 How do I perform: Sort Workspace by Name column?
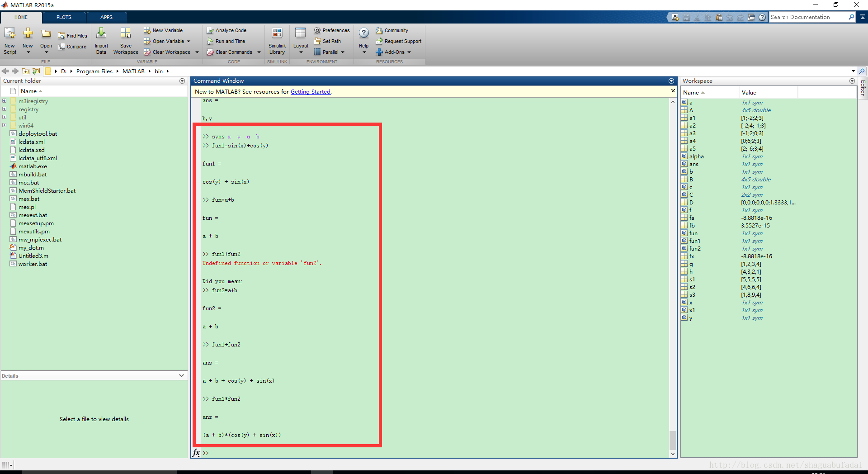tap(710, 92)
